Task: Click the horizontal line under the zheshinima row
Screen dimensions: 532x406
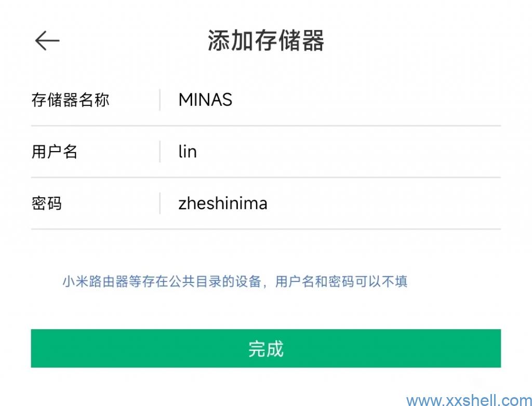Action: click(265, 228)
